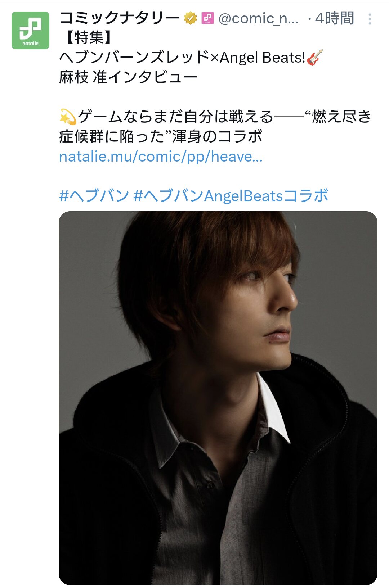Open the attached portrait photo
The height and width of the screenshot is (588, 389).
coord(218,398)
